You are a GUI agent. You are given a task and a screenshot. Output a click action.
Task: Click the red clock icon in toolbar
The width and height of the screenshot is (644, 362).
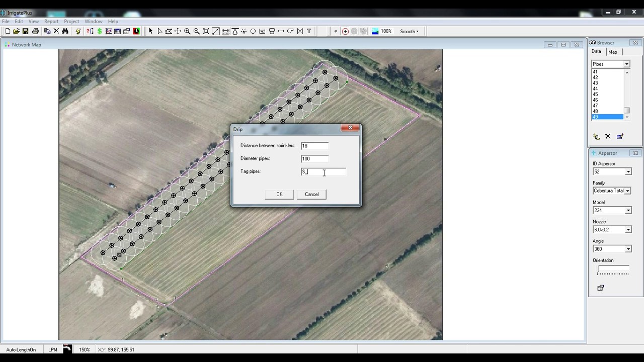coord(136,31)
